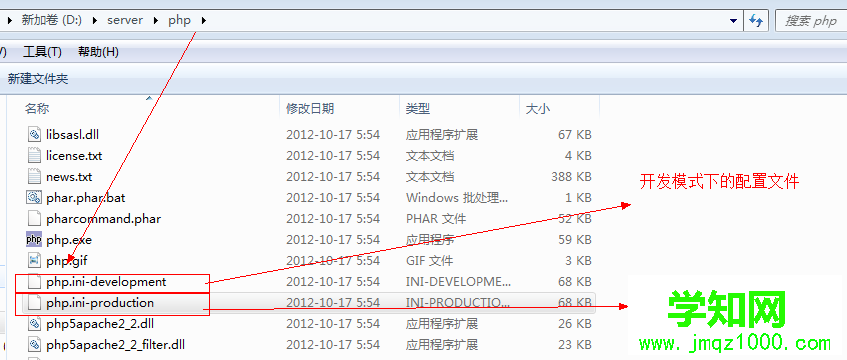Expand the arrow after server in path
This screenshot has width=847, height=360.
click(x=156, y=21)
